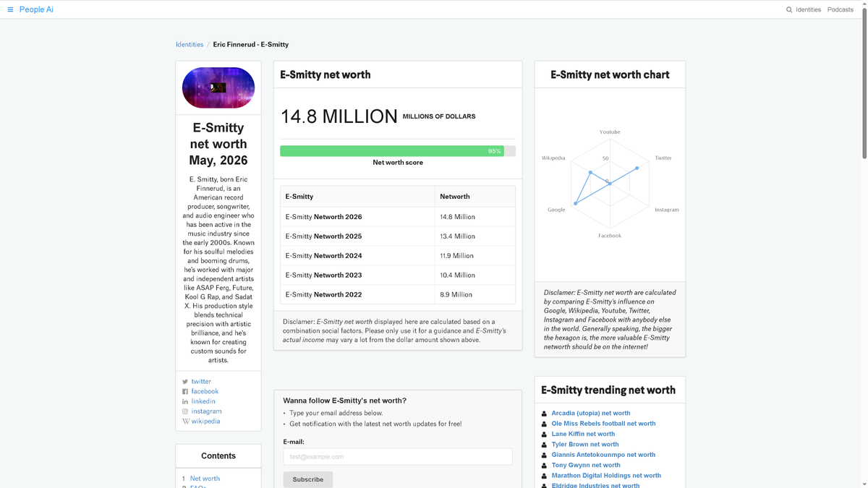The height and width of the screenshot is (488, 868).
Task: Click the Facebook logo icon
Action: [x=185, y=391]
